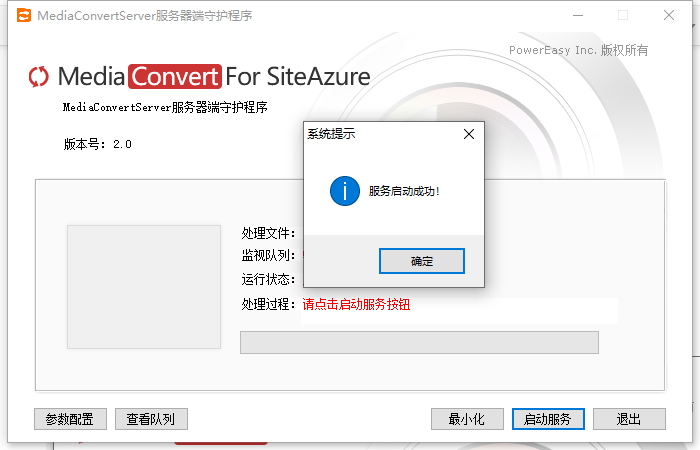Image resolution: width=700 pixels, height=450 pixels.
Task: Click the 服务启动成功! message
Action: pyautogui.click(x=404, y=191)
